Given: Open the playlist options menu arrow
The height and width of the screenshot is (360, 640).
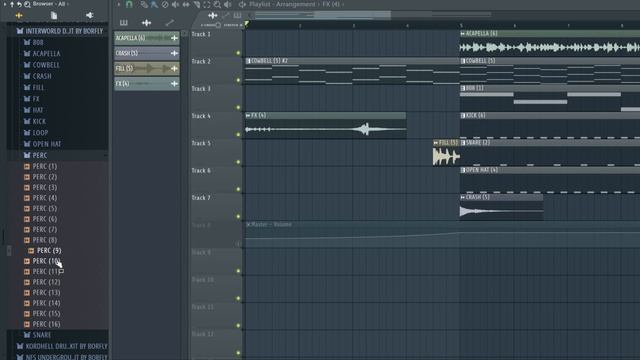Looking at the screenshot, I should point(119,4).
